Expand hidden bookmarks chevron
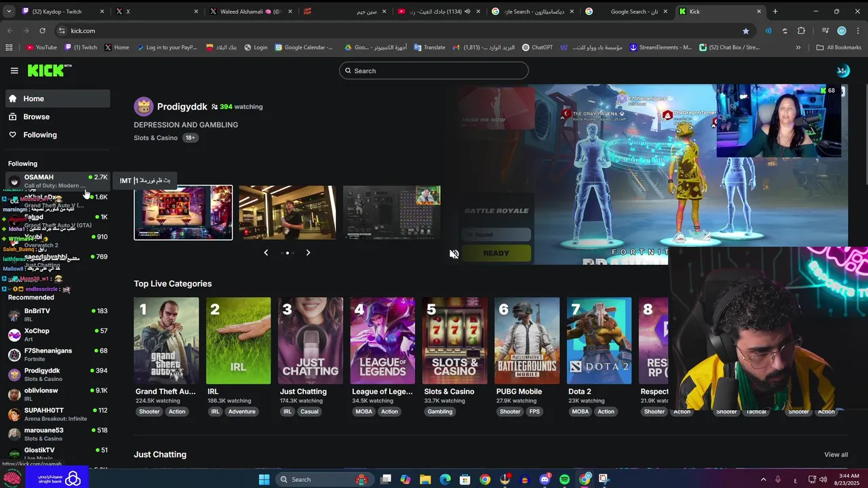 pos(798,47)
